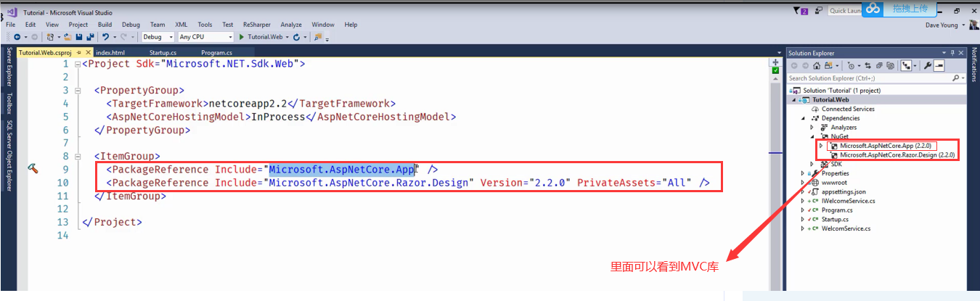Toggle Solution Explorer auto-hide pin
Screen dimensions: 980x301
952,53
